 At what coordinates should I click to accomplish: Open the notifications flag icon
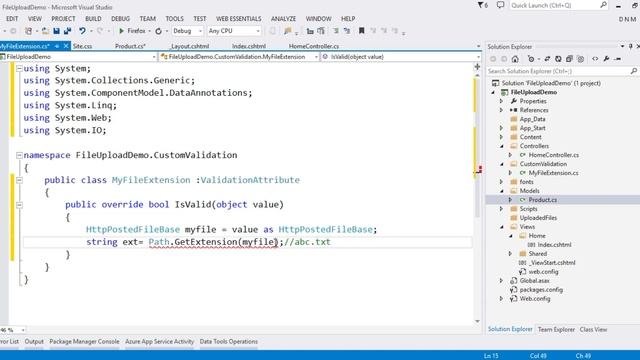tap(482, 5)
